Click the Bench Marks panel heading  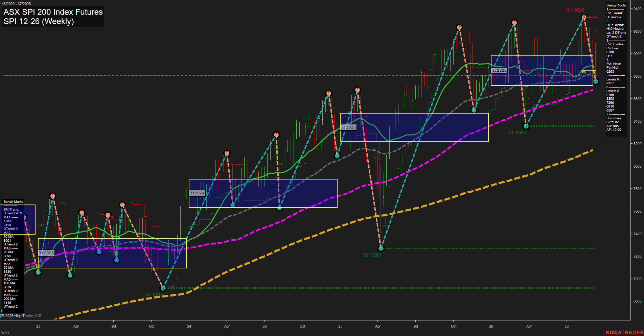click(13, 202)
